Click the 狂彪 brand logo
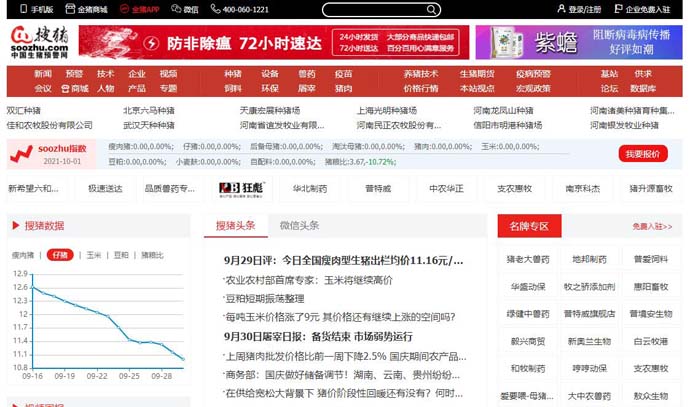690x407 pixels. click(241, 189)
